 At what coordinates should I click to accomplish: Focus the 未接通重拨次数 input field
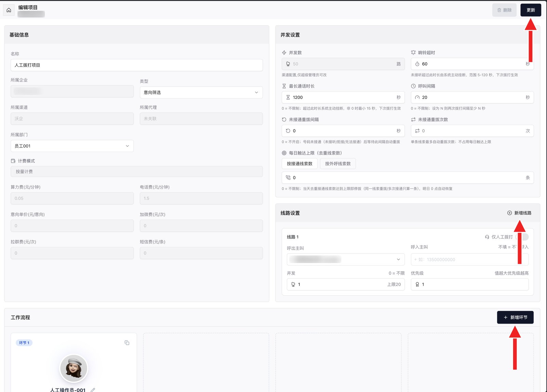(x=472, y=131)
